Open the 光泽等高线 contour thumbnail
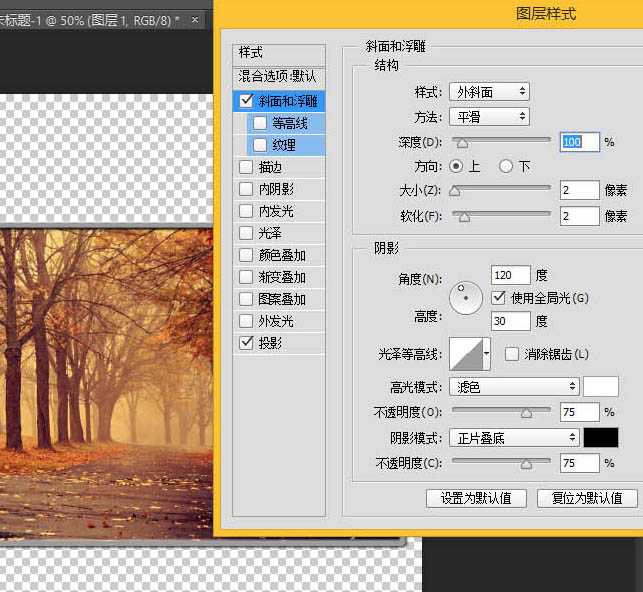Screen dimensions: 643x592 pos(466,354)
